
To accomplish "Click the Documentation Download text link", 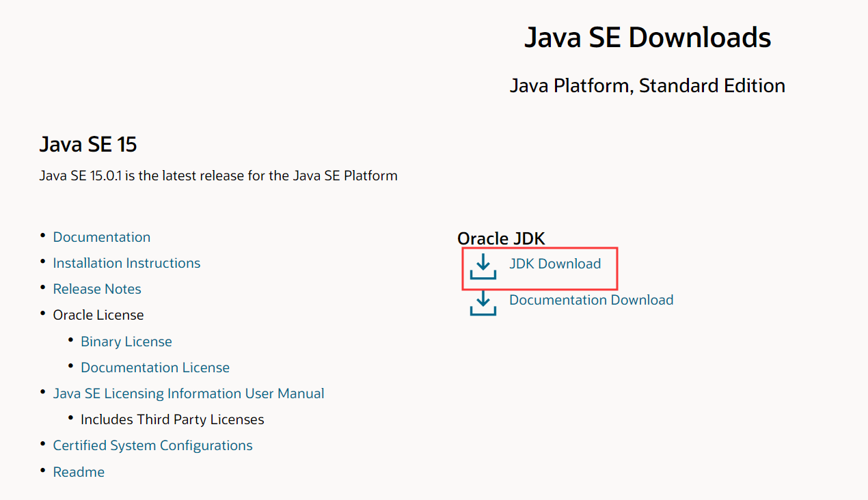I will (x=591, y=299).
